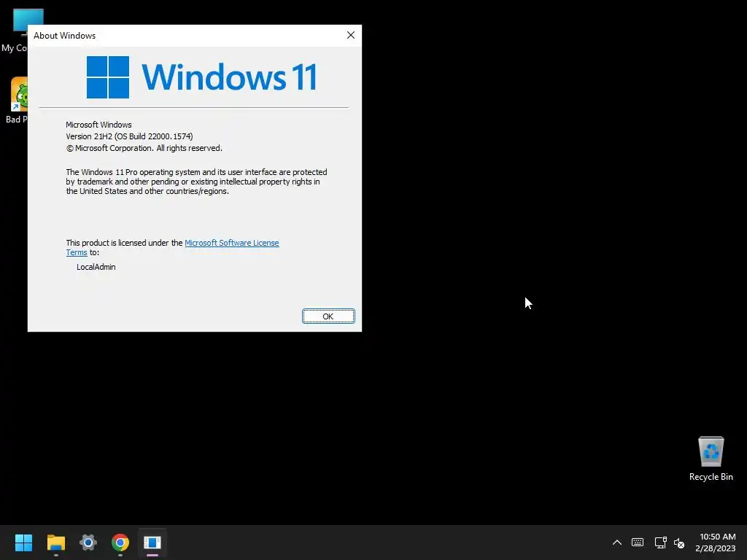Open File Explorer from the taskbar
Screen dimensions: 747x560
(55, 542)
